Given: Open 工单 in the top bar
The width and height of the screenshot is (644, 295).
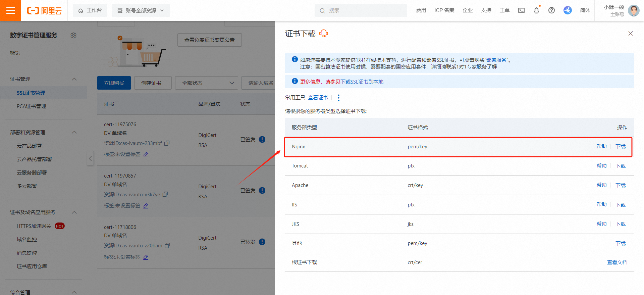Looking at the screenshot, I should pyautogui.click(x=504, y=10).
